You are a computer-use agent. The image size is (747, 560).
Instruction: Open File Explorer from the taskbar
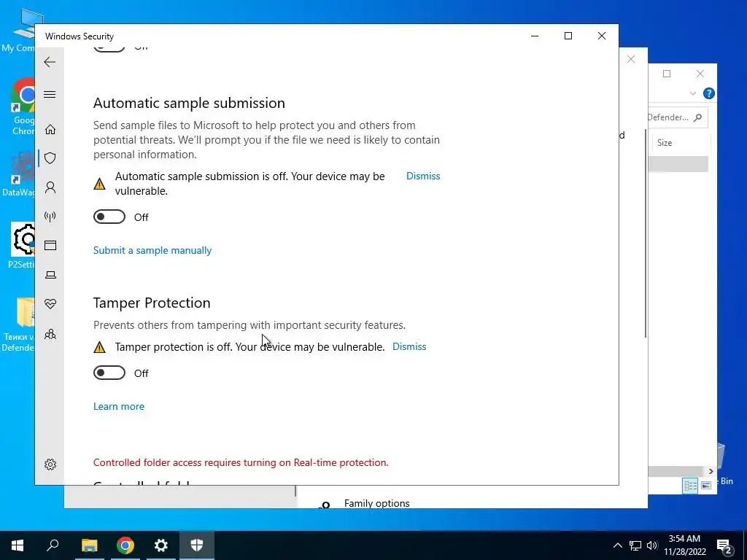(89, 545)
